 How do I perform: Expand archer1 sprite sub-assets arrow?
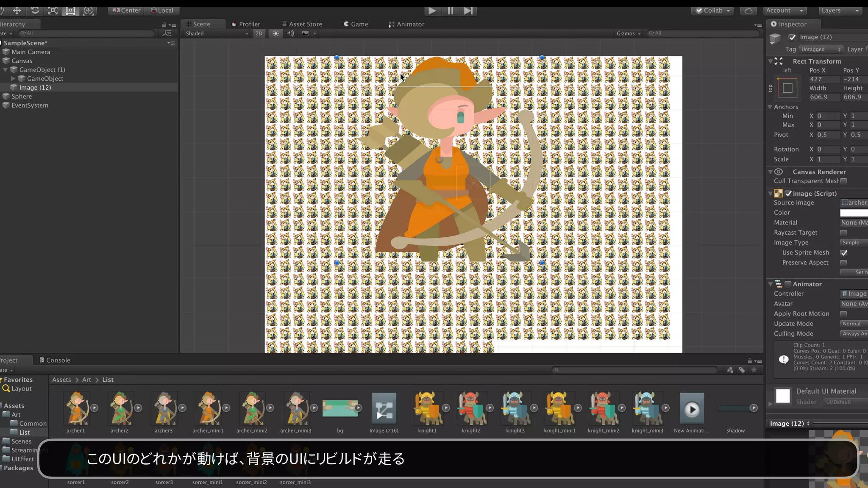95,408
